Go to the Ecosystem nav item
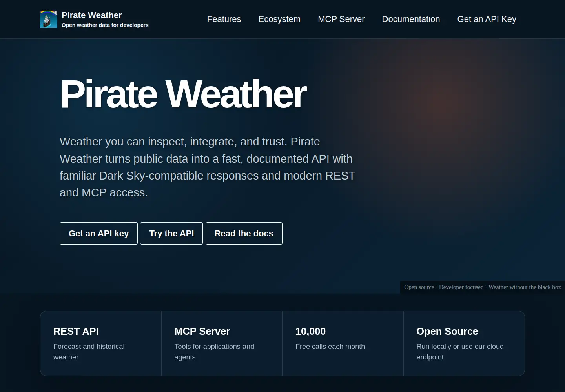Viewport: 565px width, 392px height. (x=279, y=19)
